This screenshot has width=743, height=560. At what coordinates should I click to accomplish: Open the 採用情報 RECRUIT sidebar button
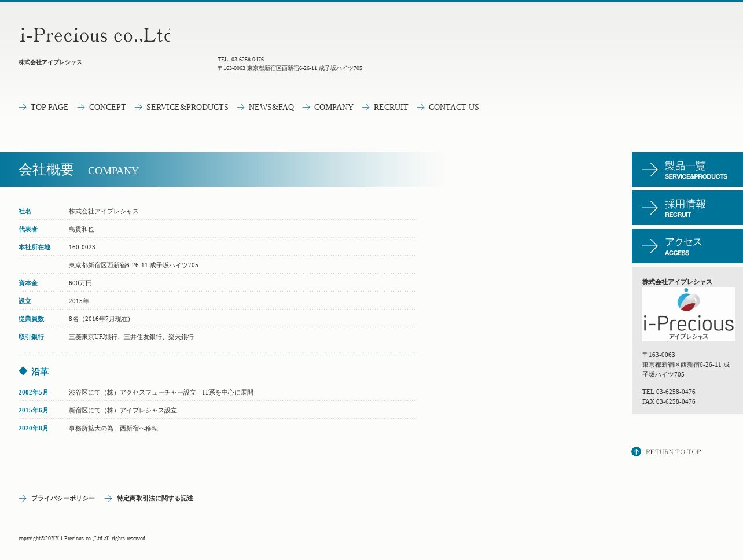click(x=687, y=208)
